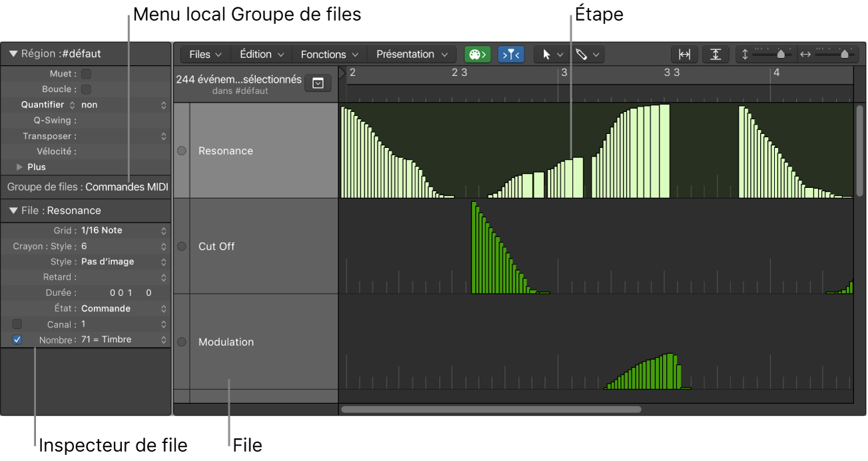The width and height of the screenshot is (868, 461).
Task: Open the Présentation menu
Action: tap(412, 55)
